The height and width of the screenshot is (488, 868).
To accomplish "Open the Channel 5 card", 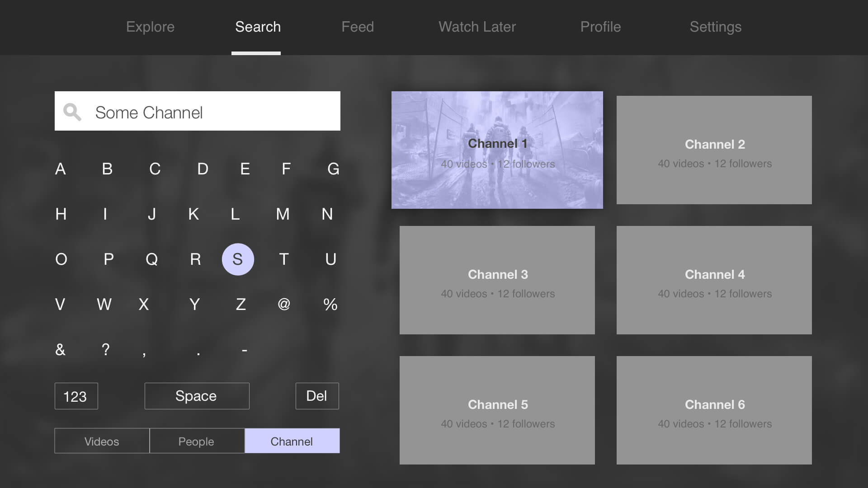I will [x=497, y=410].
